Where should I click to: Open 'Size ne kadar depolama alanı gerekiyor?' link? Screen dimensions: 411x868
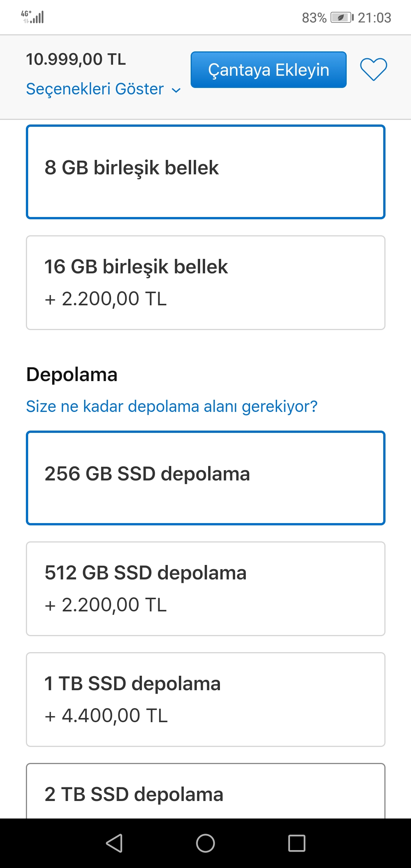click(171, 406)
